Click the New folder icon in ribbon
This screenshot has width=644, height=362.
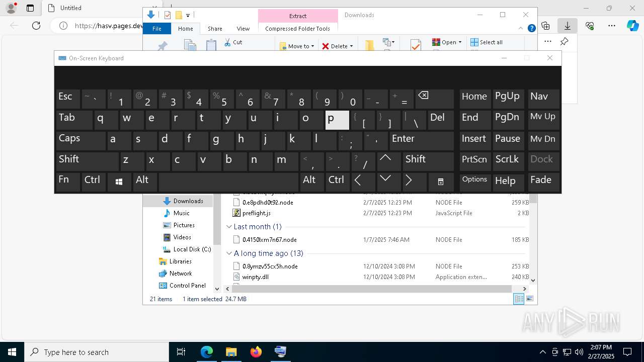(x=369, y=45)
